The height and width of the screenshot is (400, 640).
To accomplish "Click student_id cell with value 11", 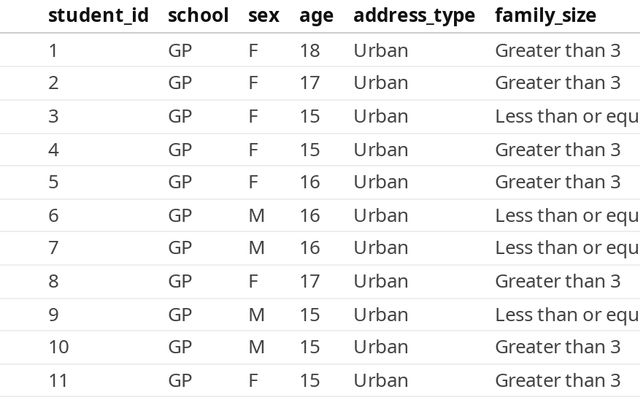I will (58, 381).
